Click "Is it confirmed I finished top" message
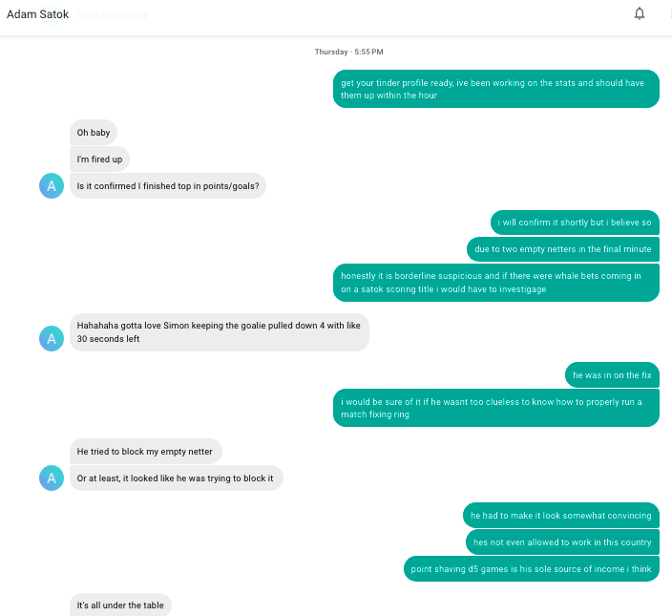Screen dimensions: 672x616 tap(167, 186)
